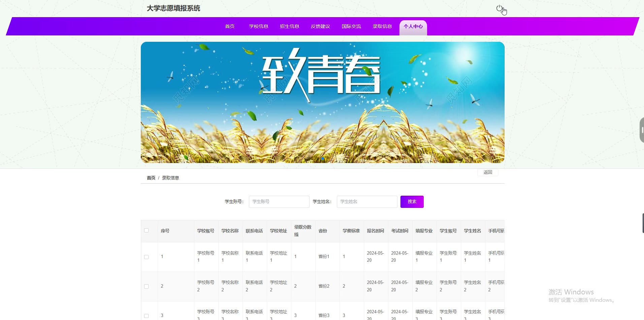Click the gray side handle at right edge
Screen dimensions: 644x320
tap(642, 130)
